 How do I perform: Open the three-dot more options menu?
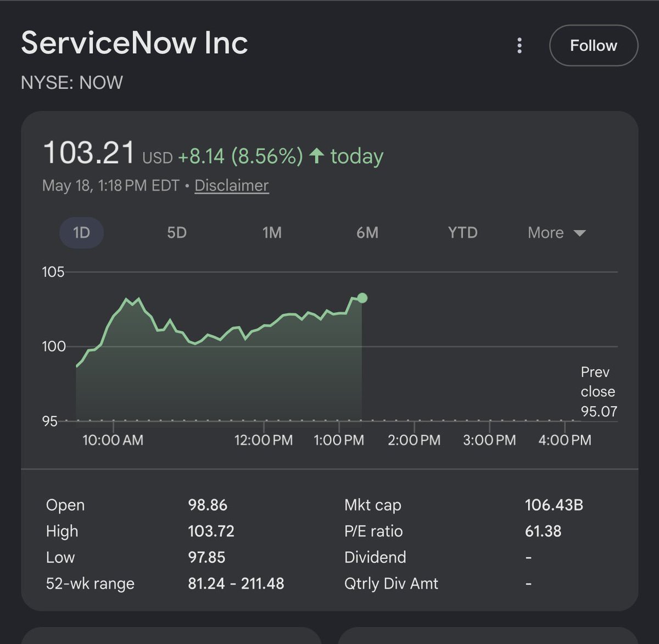(x=519, y=46)
